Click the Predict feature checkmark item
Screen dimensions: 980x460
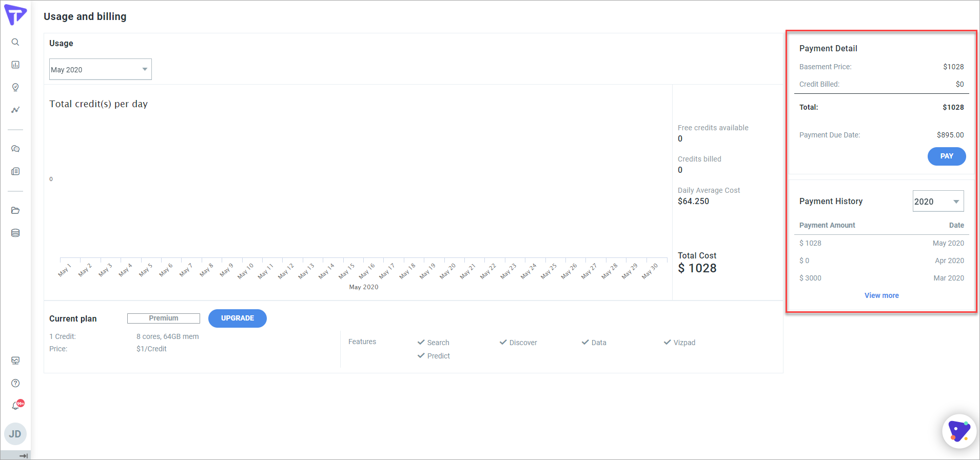434,356
